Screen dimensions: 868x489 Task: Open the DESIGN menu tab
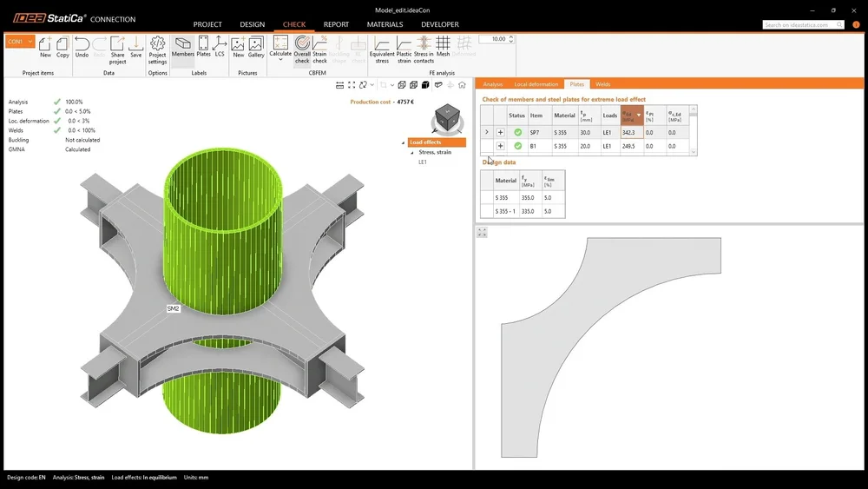tap(253, 24)
